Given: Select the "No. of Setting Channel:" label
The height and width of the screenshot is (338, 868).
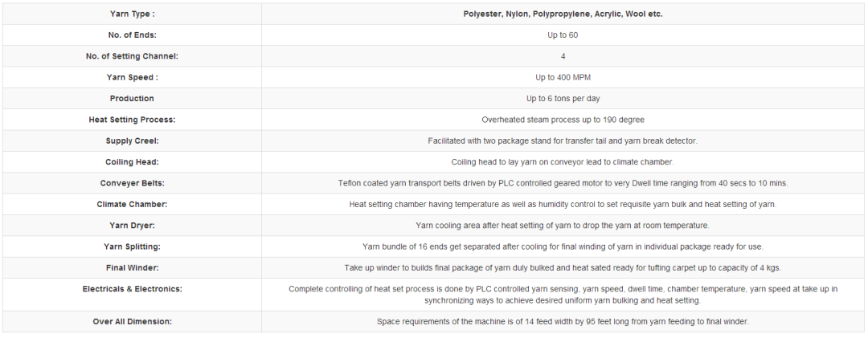Looking at the screenshot, I should [132, 56].
